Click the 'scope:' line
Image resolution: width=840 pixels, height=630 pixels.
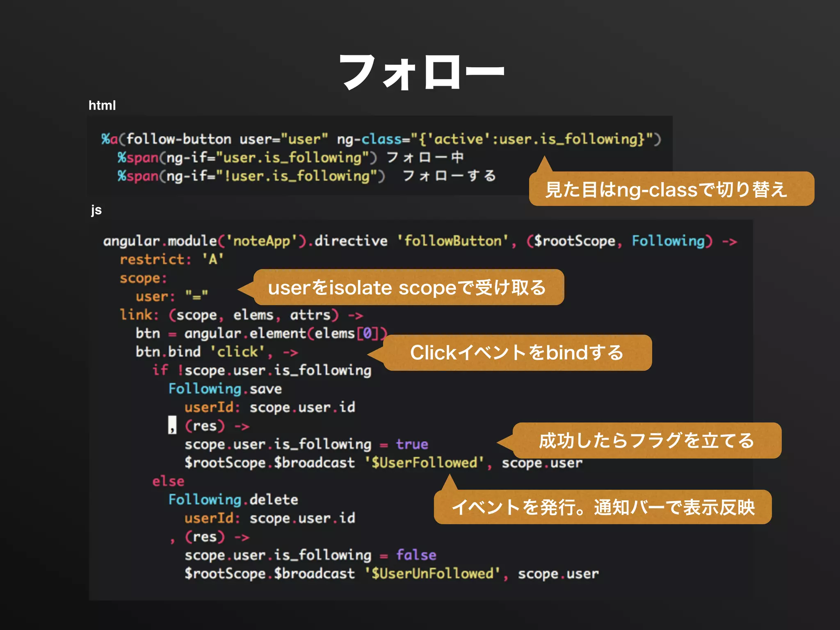click(143, 278)
